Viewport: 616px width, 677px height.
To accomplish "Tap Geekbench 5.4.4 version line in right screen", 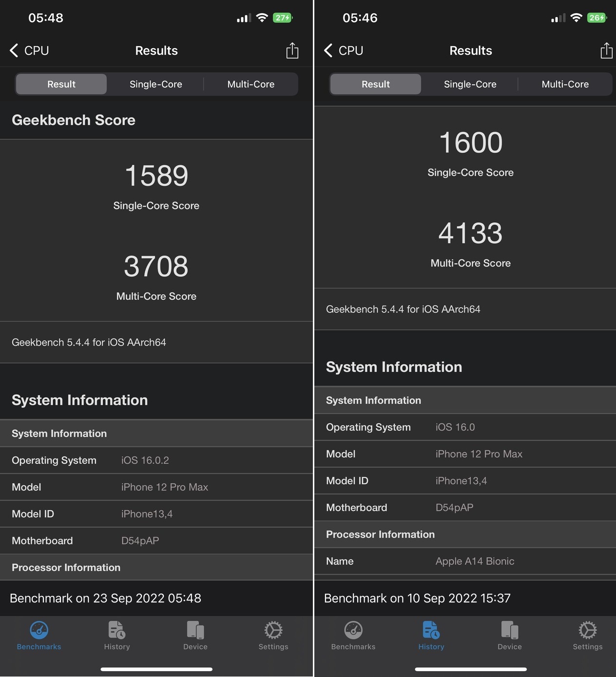I will pyautogui.click(x=403, y=309).
